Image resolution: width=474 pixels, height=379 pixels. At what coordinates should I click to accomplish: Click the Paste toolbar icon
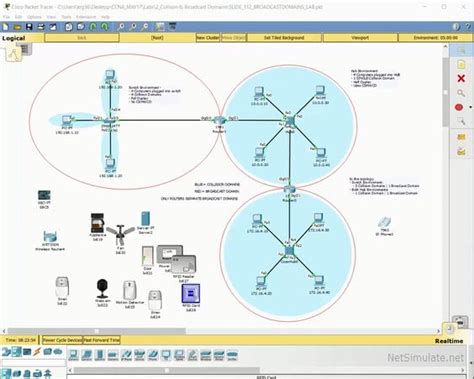81,27
